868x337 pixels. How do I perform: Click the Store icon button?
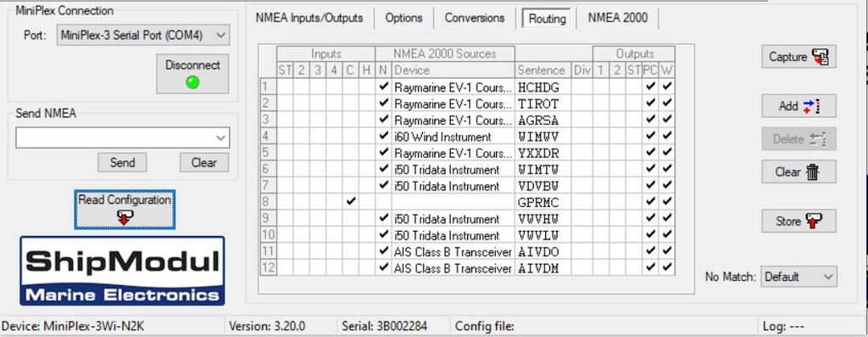click(x=798, y=222)
